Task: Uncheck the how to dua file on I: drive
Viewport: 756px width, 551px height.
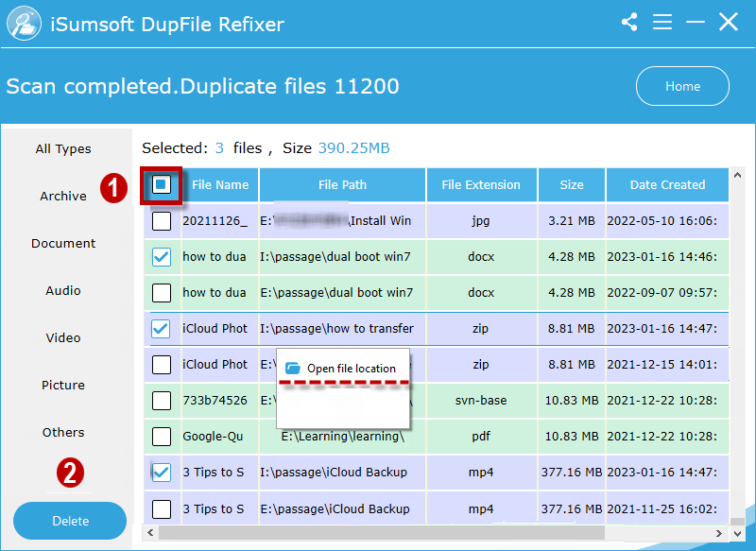Action: pyautogui.click(x=162, y=257)
